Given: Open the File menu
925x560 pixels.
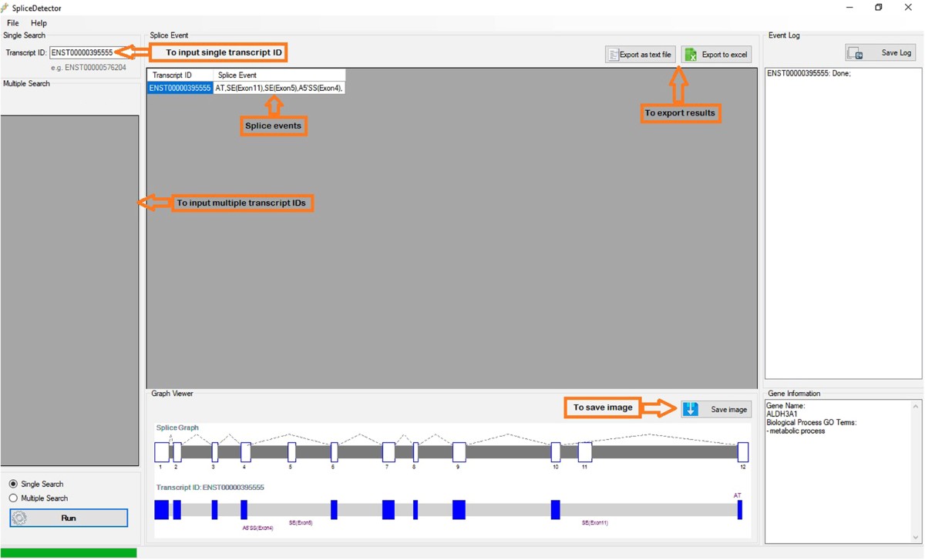Looking at the screenshot, I should 12,23.
